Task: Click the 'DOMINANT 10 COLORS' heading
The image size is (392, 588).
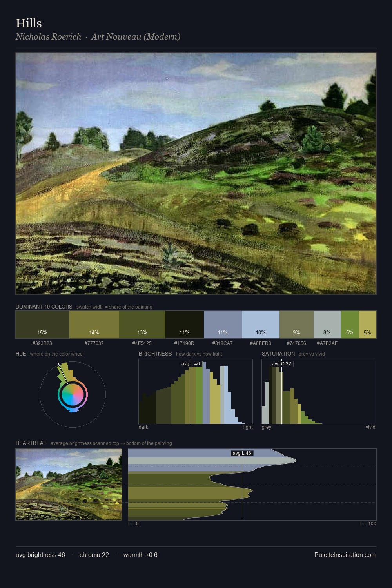Action: 44,307
